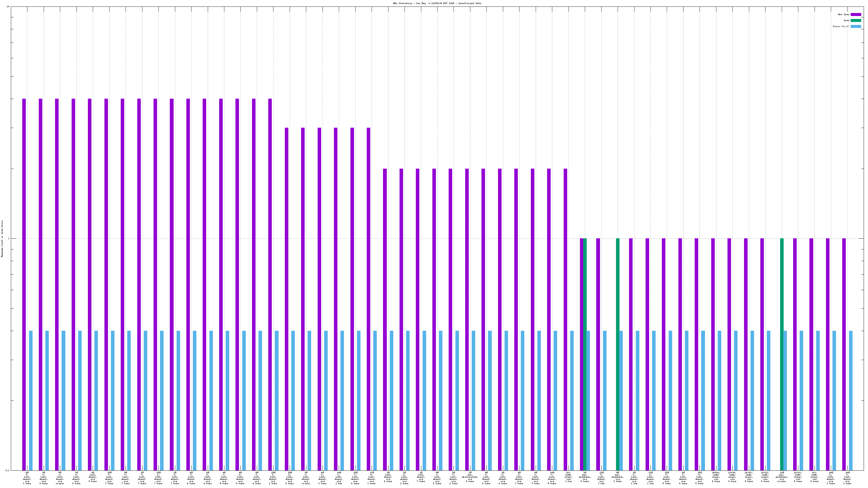Click the y-axis value '1' at middle

click(x=8, y=239)
